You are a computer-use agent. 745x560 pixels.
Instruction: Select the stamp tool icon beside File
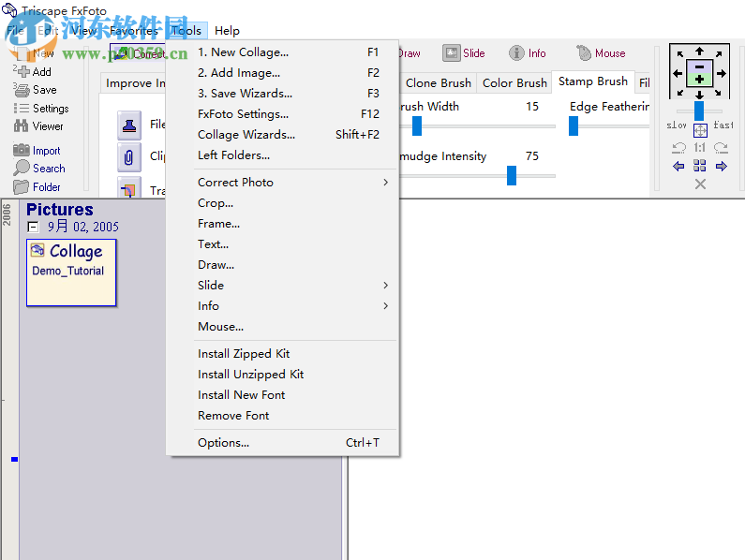tap(129, 125)
